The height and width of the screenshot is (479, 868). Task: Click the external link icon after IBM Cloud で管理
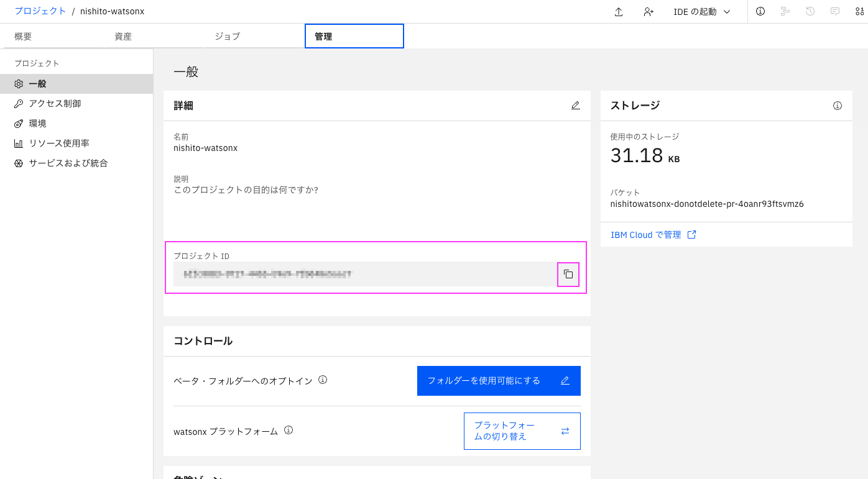[692, 235]
